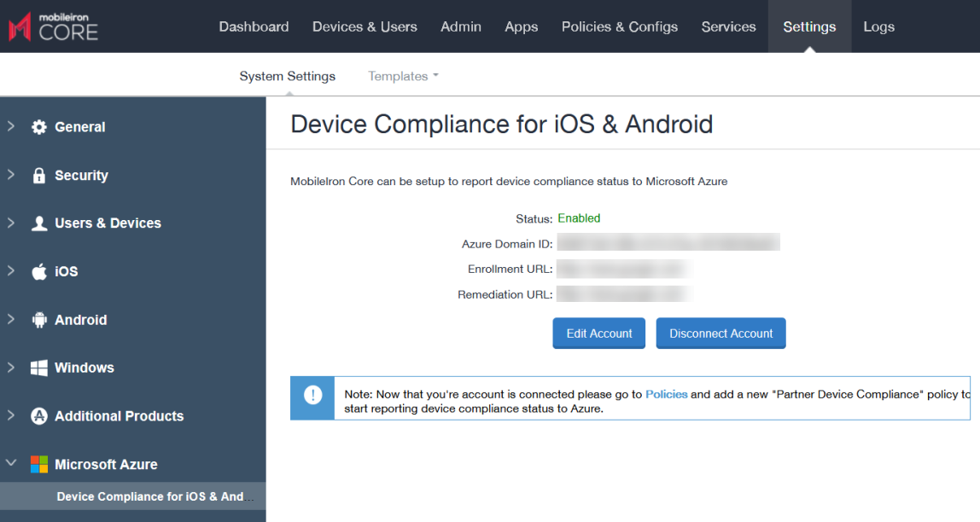Image resolution: width=980 pixels, height=522 pixels.
Task: Open the Templates dropdown
Action: click(402, 76)
